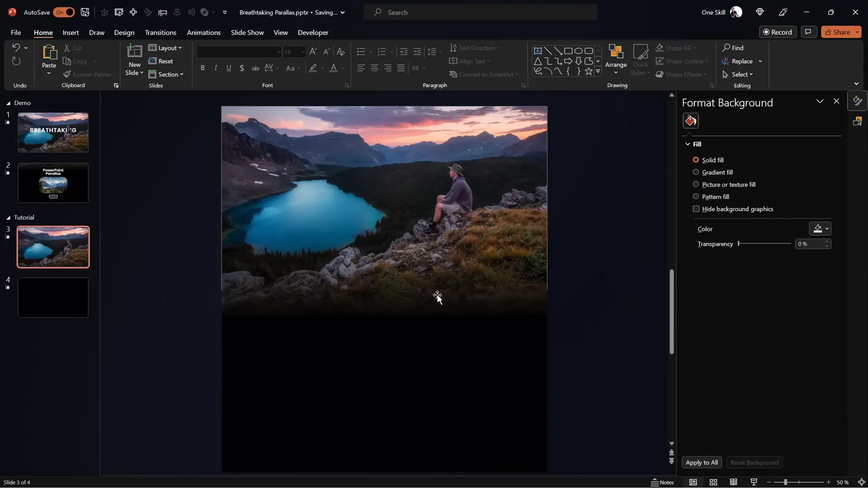This screenshot has height=488, width=868.
Task: Click the Increase Font Size icon
Action: (x=313, y=52)
